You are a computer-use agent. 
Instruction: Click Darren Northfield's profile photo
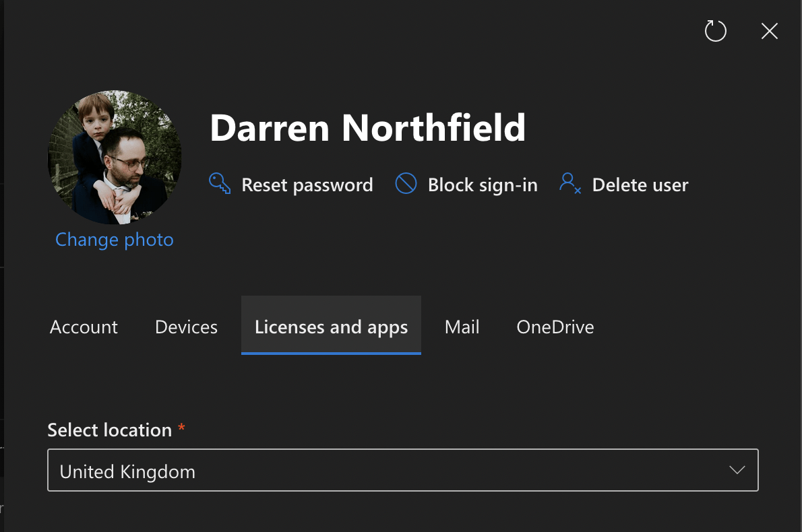(x=115, y=157)
